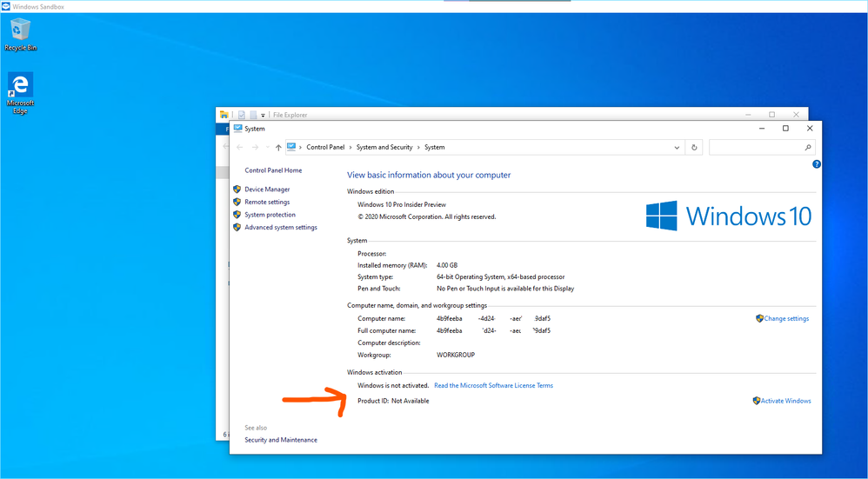Screen dimensions: 868x479
Task: Click the back navigation arrow
Action: point(240,148)
